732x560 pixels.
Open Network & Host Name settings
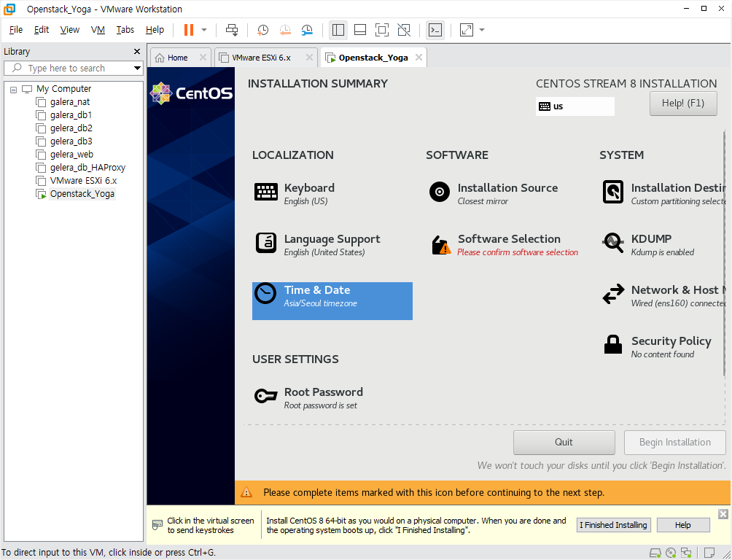pyautogui.click(x=664, y=295)
